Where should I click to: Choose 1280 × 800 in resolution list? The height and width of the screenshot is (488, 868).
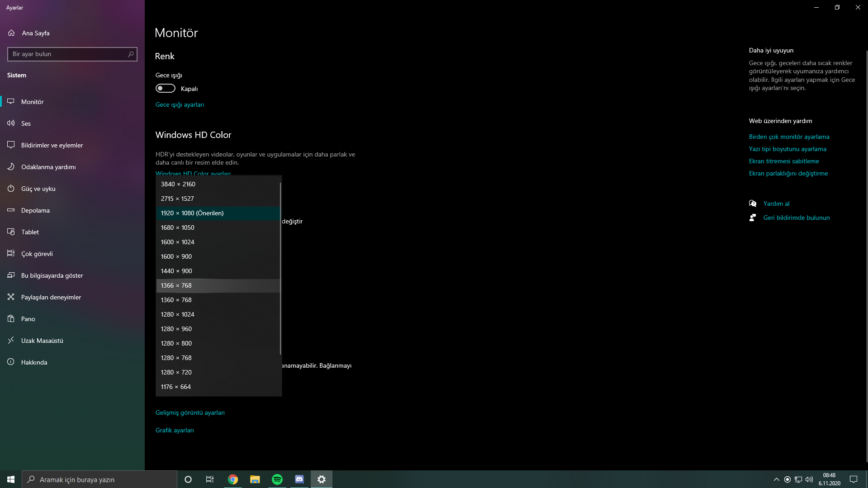218,343
